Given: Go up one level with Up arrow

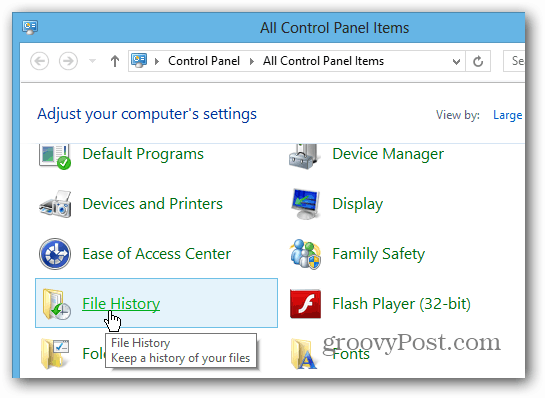Looking at the screenshot, I should [x=115, y=61].
